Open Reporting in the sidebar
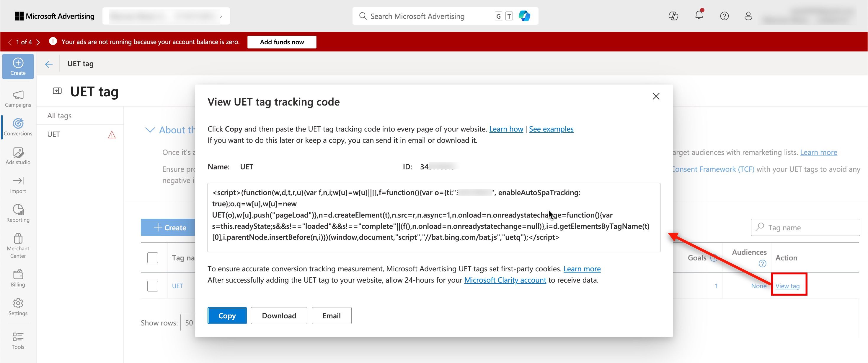Screen dimensions: 868x363 point(18,213)
